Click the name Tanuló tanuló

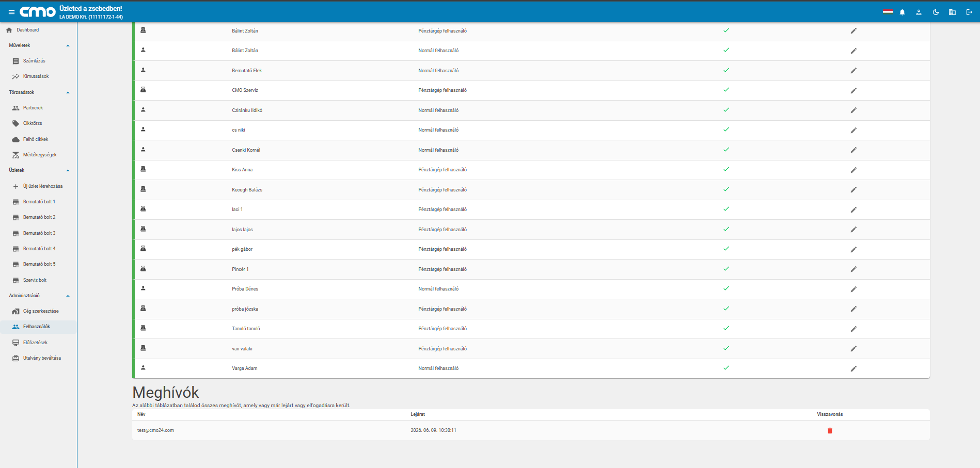tap(246, 329)
